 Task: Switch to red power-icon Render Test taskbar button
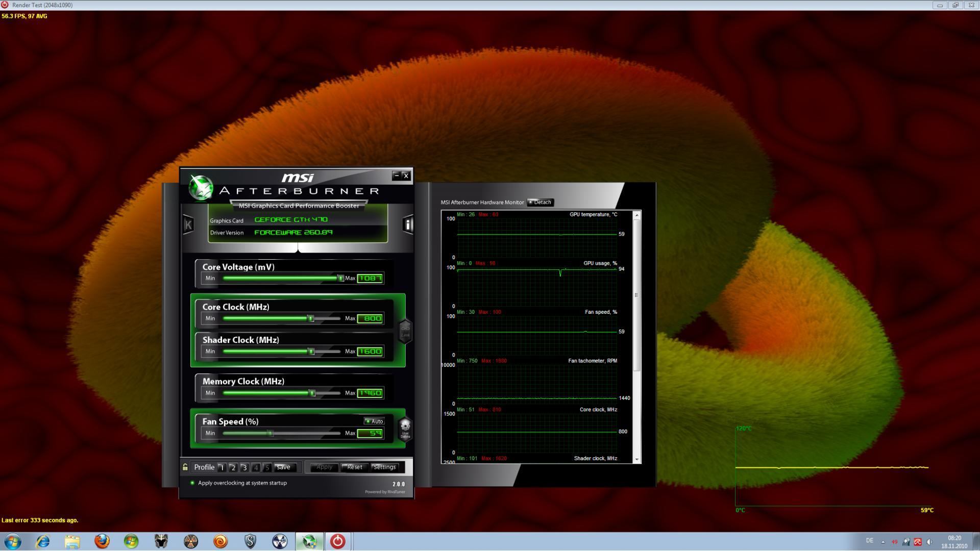click(338, 541)
